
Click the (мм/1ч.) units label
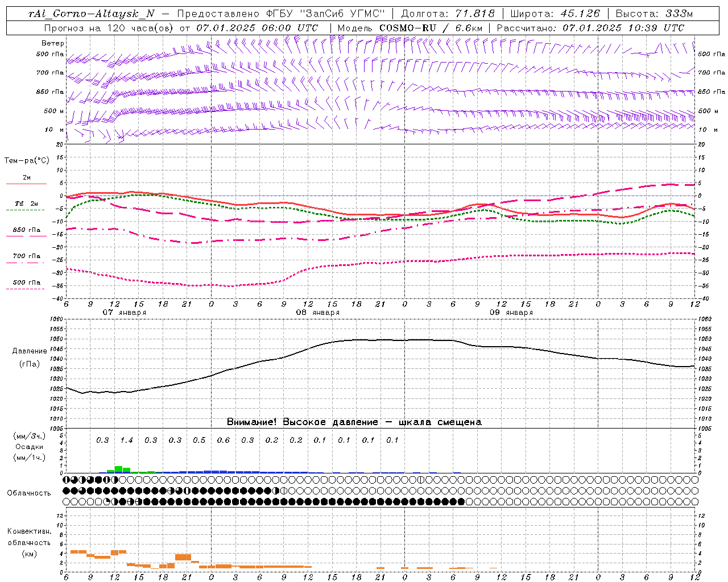pyautogui.click(x=30, y=458)
